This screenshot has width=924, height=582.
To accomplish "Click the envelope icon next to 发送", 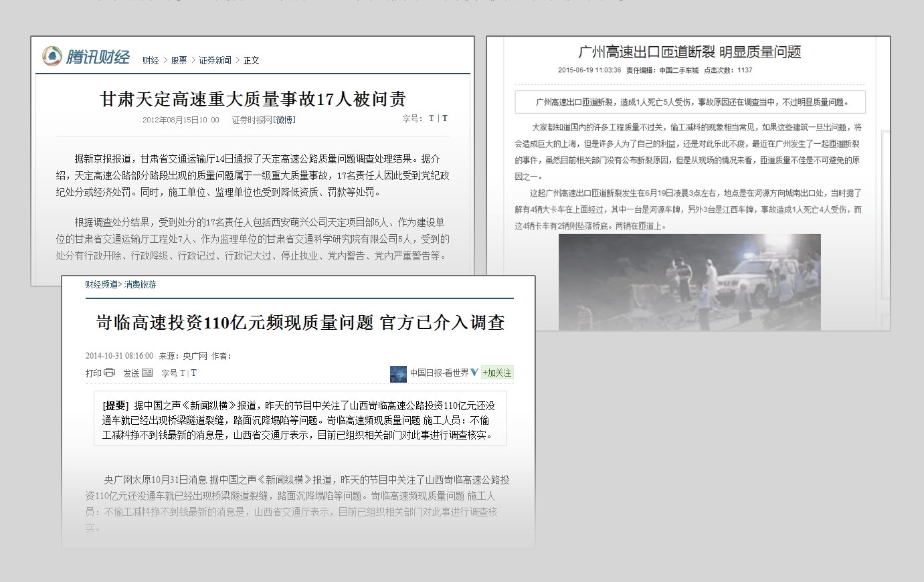I will (147, 373).
